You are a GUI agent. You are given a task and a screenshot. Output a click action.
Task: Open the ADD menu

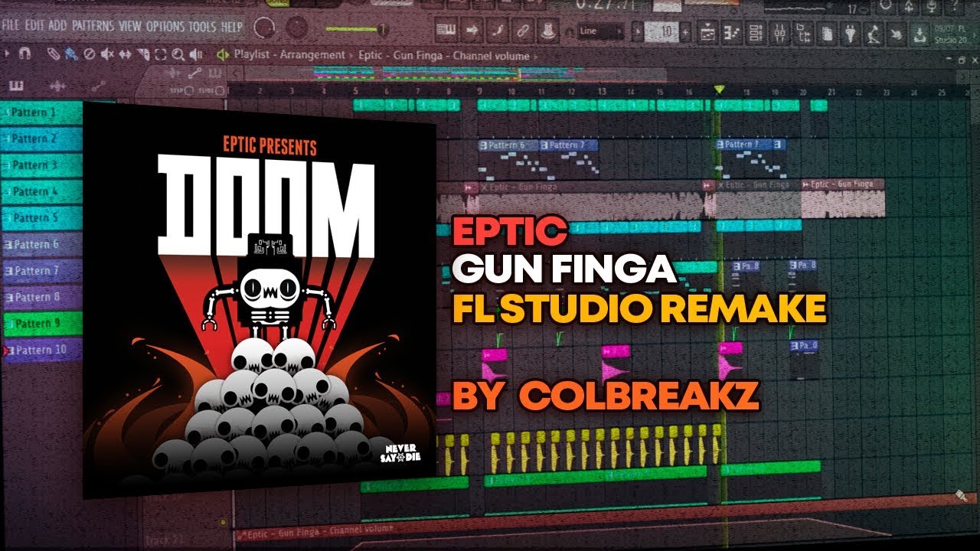(57, 26)
